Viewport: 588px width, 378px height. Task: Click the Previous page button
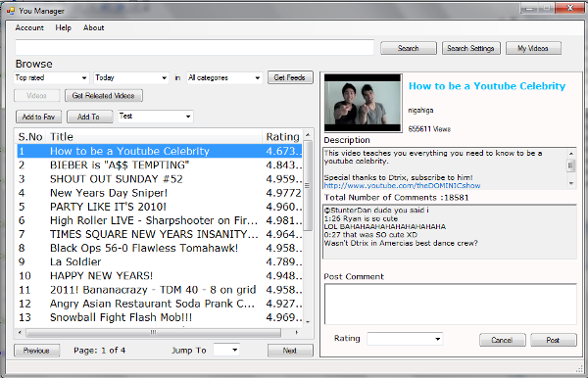point(37,351)
